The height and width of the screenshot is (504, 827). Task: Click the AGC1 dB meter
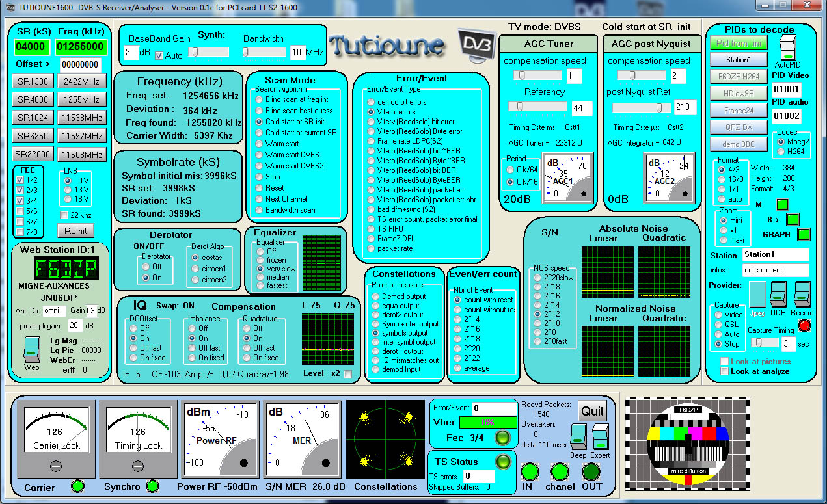pyautogui.click(x=567, y=178)
